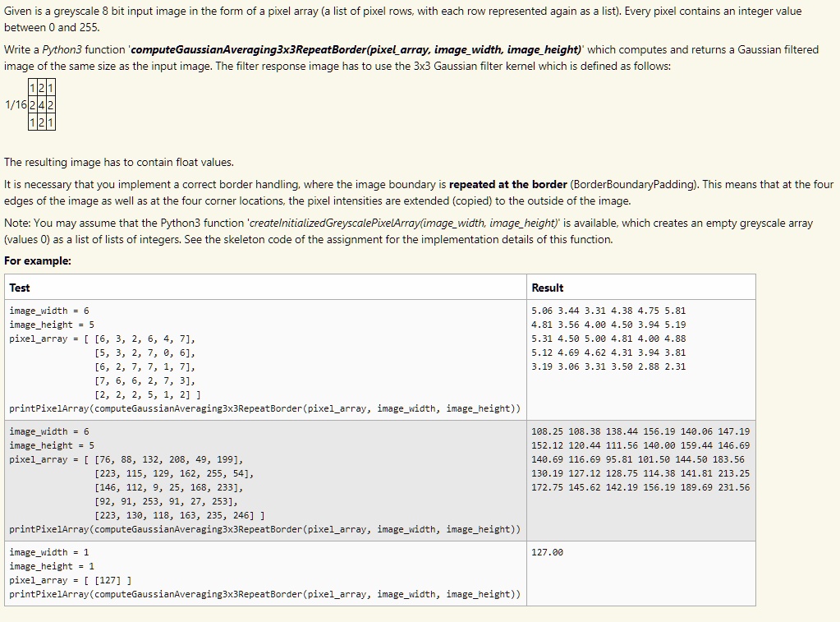
Task: Click the row '[7, 6, 6, 2, 7, 3],'
Action: [145, 380]
